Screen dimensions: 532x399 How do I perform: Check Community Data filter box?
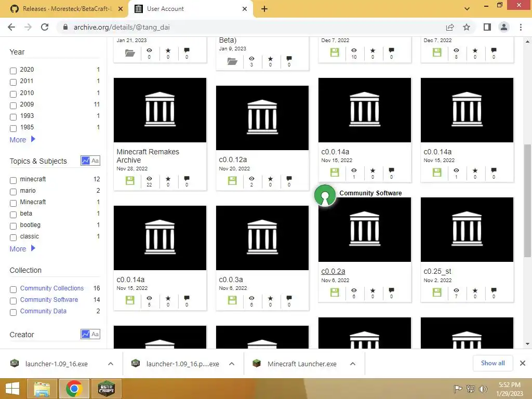click(13, 312)
